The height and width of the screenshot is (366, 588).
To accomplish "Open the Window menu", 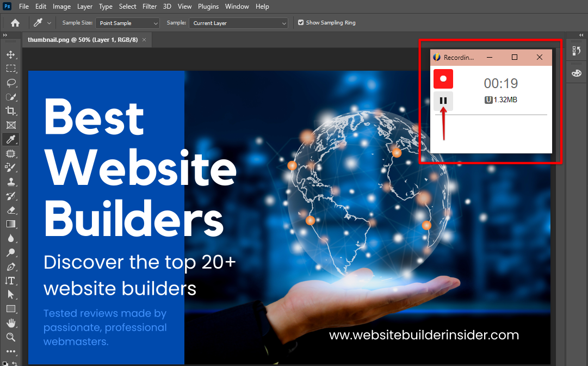I will click(237, 7).
